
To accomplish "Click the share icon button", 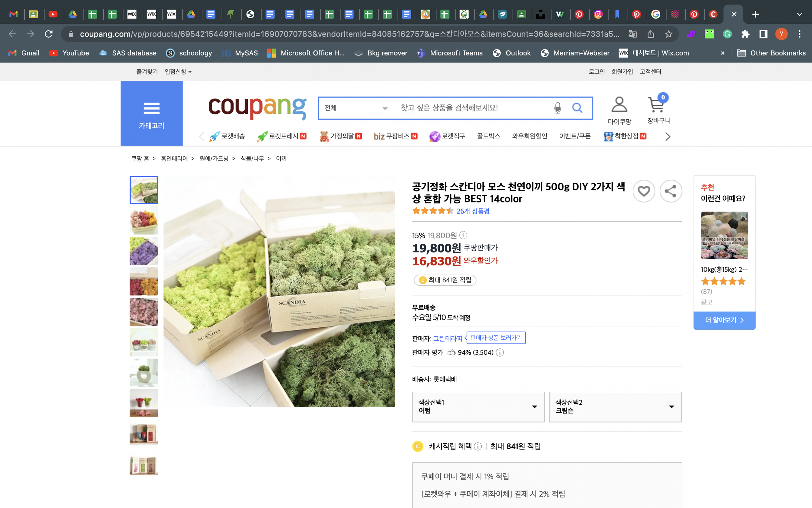I will click(x=670, y=191).
